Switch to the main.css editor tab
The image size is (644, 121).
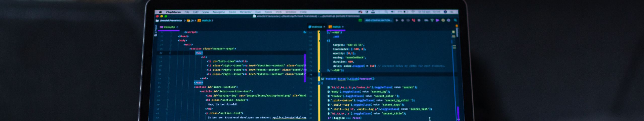(317, 27)
